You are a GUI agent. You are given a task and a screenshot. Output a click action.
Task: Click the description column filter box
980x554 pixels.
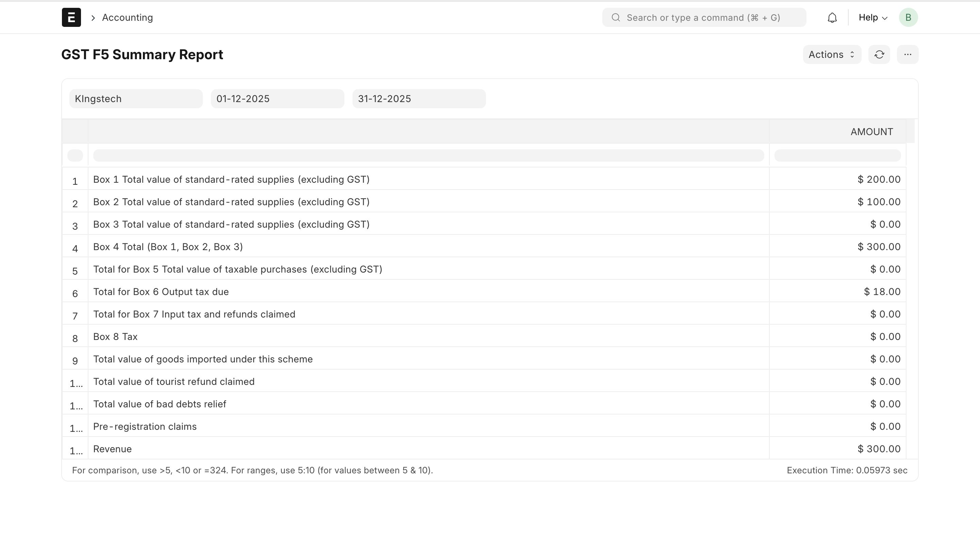click(x=428, y=156)
